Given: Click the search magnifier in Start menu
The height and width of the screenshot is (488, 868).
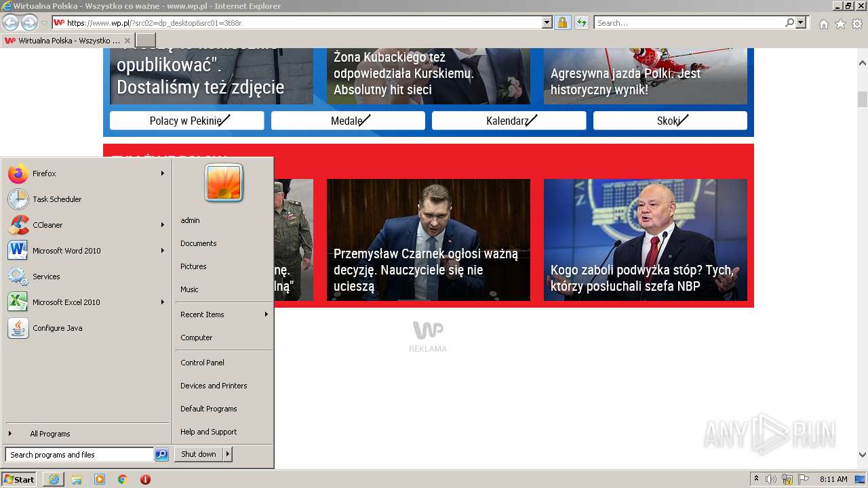Looking at the screenshot, I should pyautogui.click(x=161, y=455).
